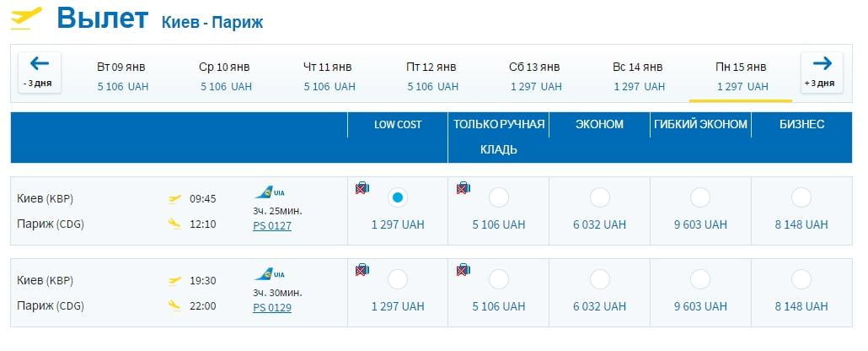Click takeoff plane icon next to 09:45
Viewport: 868px width, 351px height.
point(174,198)
